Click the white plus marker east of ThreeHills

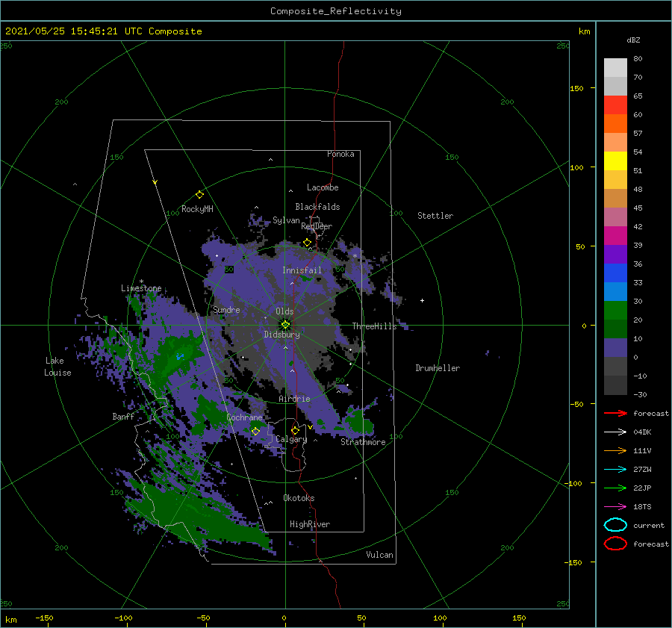(x=422, y=300)
